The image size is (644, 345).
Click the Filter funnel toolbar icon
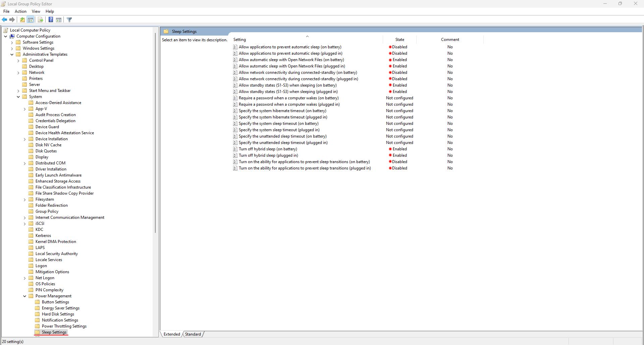[x=69, y=20]
